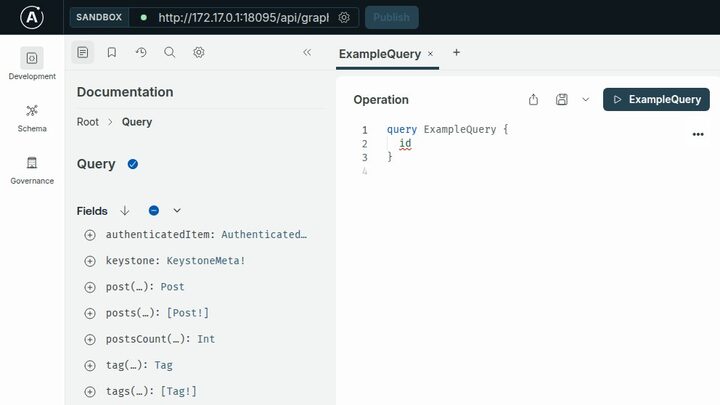The image size is (720, 405).
Task: Click the Publish button
Action: [x=392, y=17]
